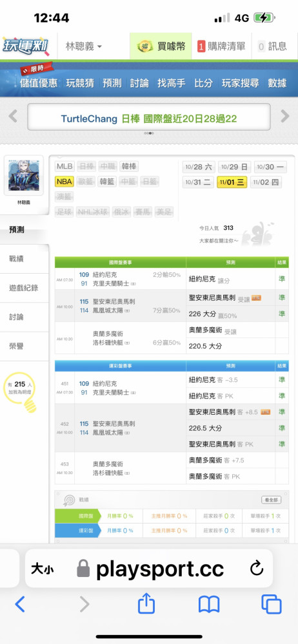Open 儲值優惠 in the navigation bar

[x=39, y=83]
